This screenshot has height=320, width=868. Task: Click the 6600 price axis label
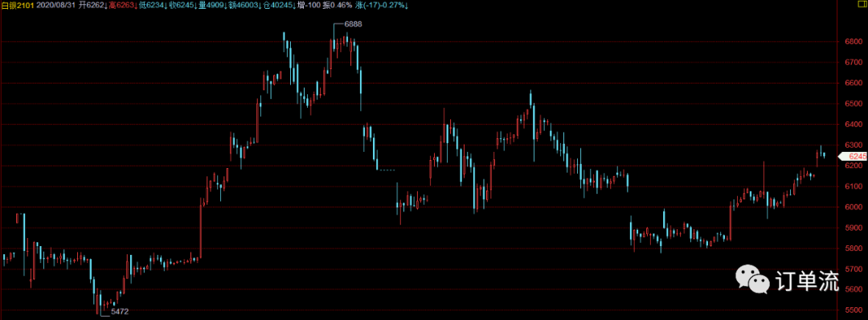pos(854,83)
